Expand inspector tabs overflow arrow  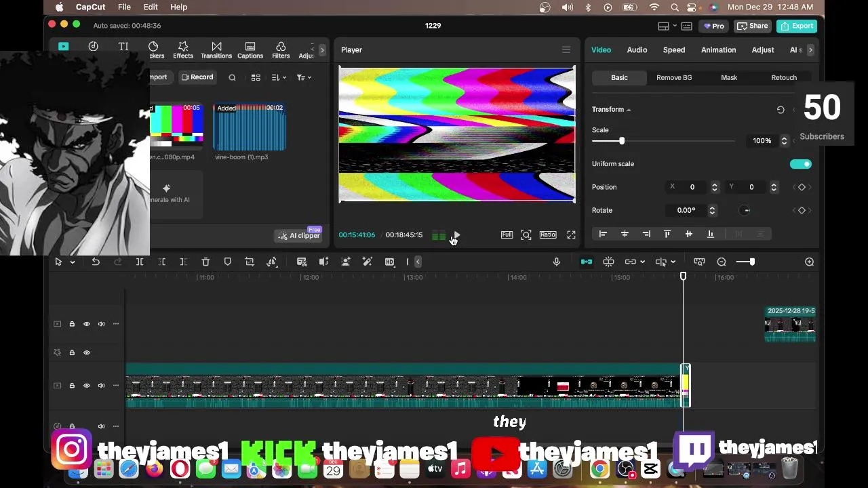(810, 50)
